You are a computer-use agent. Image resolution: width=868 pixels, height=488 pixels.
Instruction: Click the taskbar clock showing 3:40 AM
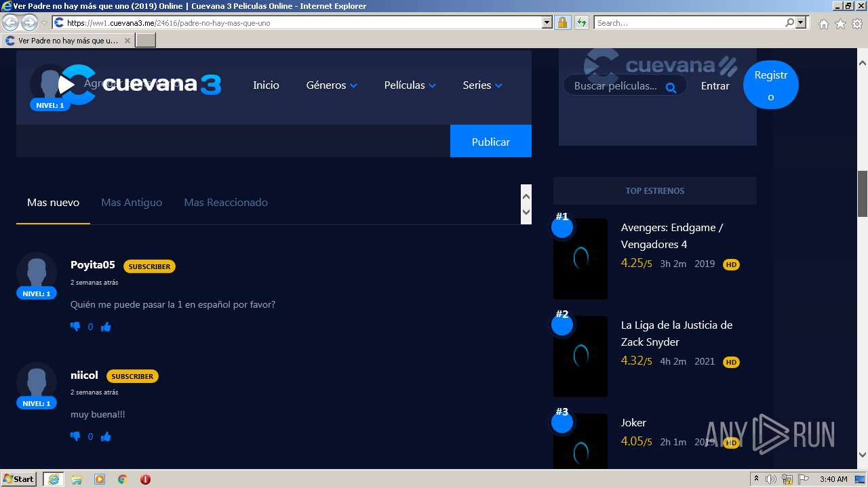click(x=833, y=479)
